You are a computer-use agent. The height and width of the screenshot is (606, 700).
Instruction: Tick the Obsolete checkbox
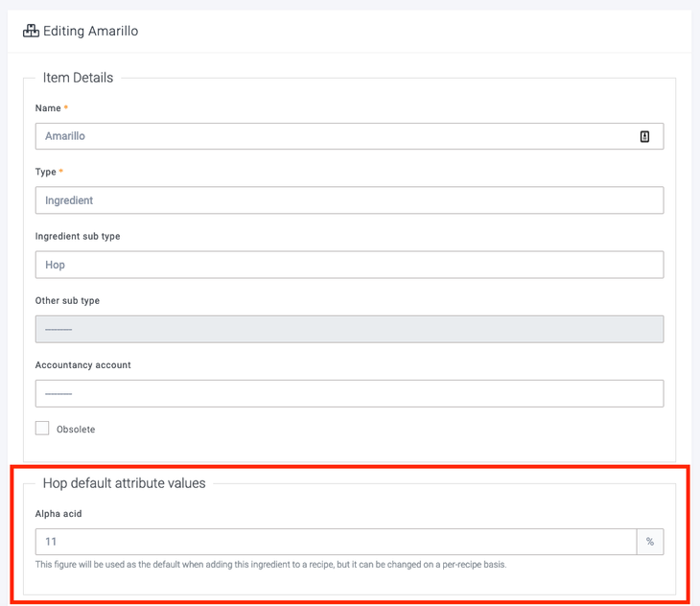pos(42,429)
